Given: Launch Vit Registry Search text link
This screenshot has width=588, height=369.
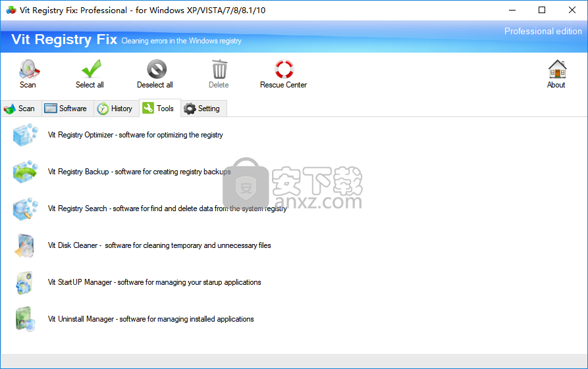Looking at the screenshot, I should (x=167, y=209).
